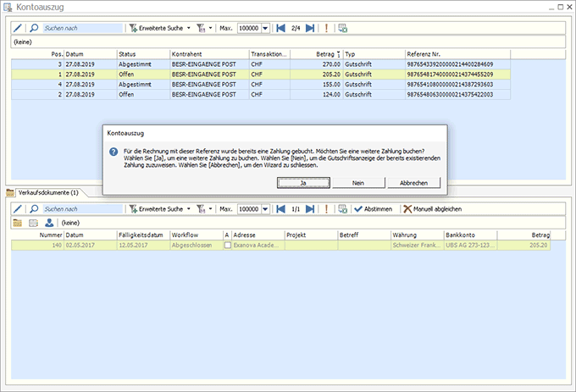Sort by the Fälligkeitsdatum column header
The image size is (576, 392).
click(143, 235)
